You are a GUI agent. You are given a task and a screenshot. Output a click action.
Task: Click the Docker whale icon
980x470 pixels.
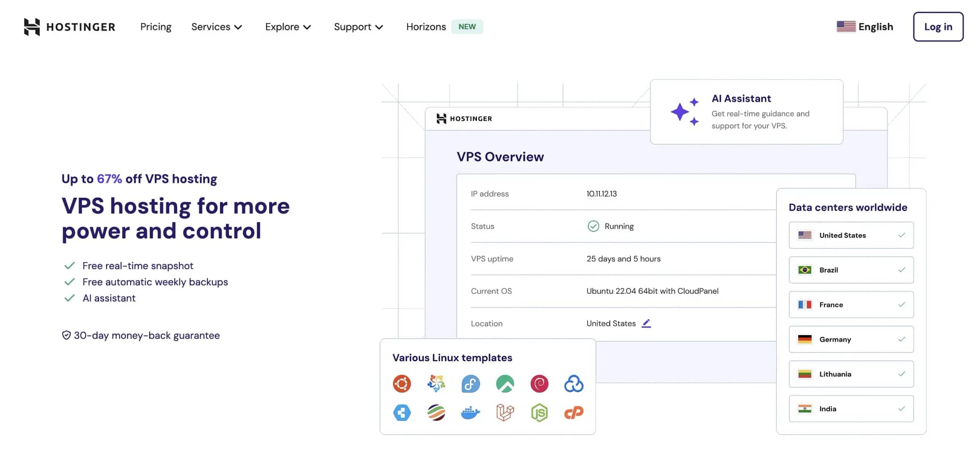pyautogui.click(x=470, y=412)
